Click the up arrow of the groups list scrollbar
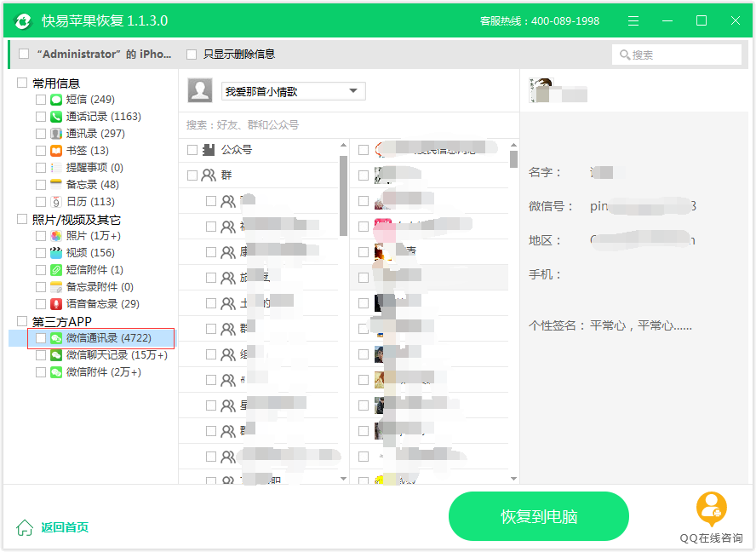The height and width of the screenshot is (552, 756). point(343,145)
